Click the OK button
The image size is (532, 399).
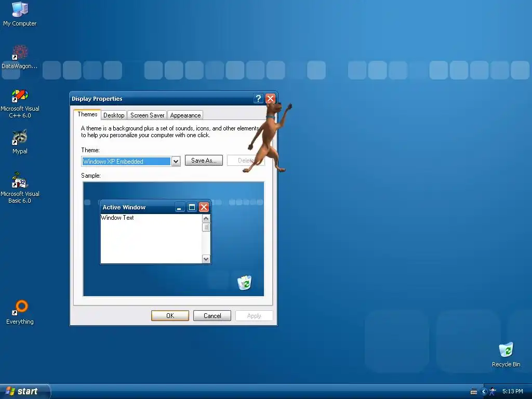pyautogui.click(x=170, y=315)
